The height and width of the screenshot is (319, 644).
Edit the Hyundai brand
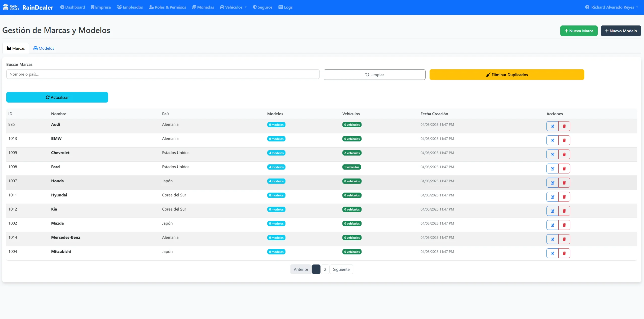(552, 197)
